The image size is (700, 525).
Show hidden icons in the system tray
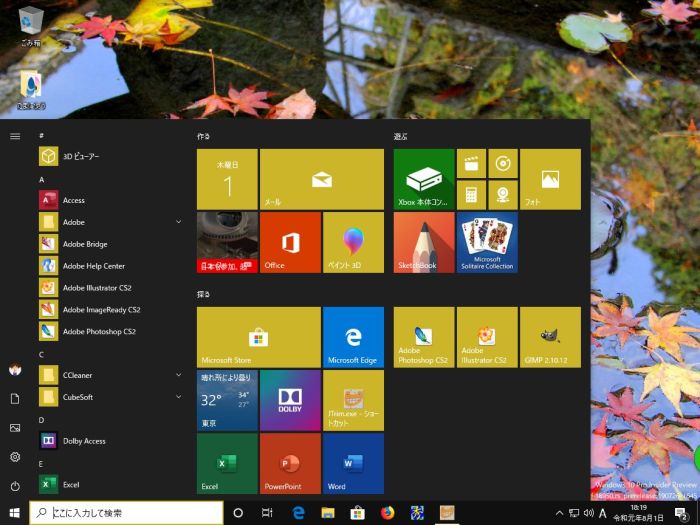click(x=559, y=513)
